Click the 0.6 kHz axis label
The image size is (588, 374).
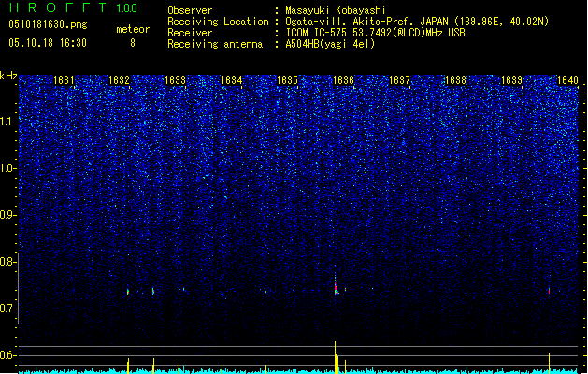[x=8, y=355]
